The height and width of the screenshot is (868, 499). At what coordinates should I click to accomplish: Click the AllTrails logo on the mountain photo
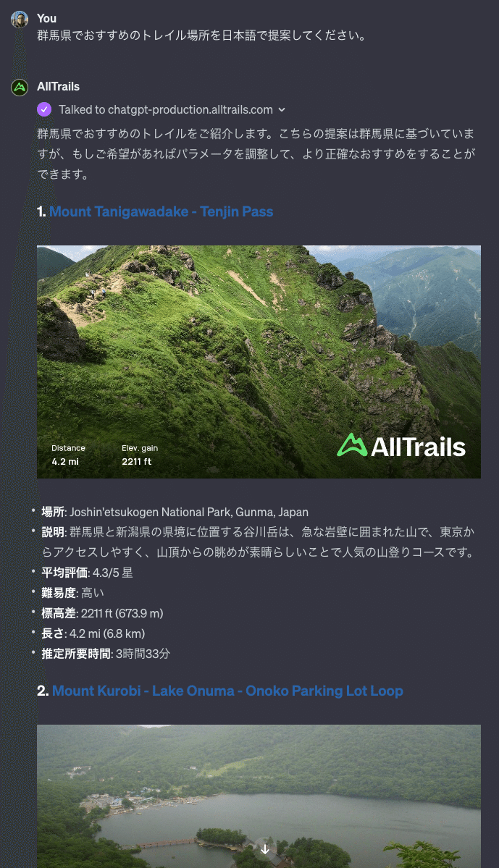401,446
